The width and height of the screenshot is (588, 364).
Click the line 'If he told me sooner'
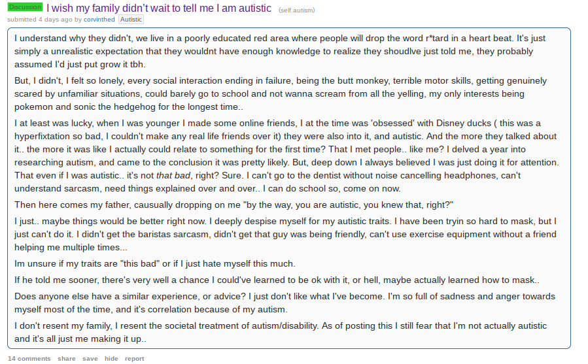click(277, 280)
